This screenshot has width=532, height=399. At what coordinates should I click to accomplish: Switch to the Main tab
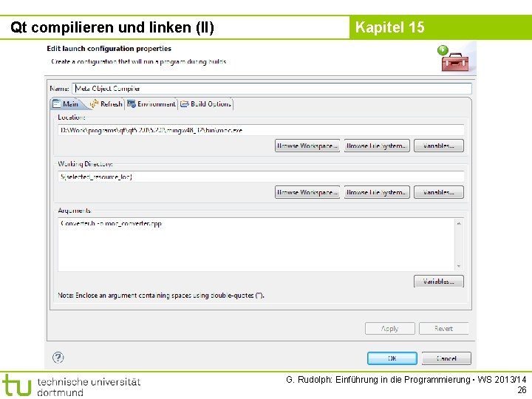click(x=66, y=104)
